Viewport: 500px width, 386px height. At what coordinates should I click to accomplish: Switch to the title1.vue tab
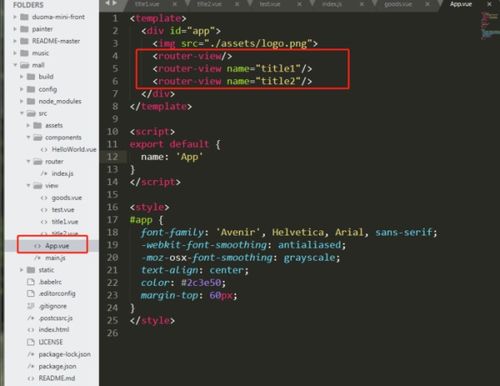[147, 4]
